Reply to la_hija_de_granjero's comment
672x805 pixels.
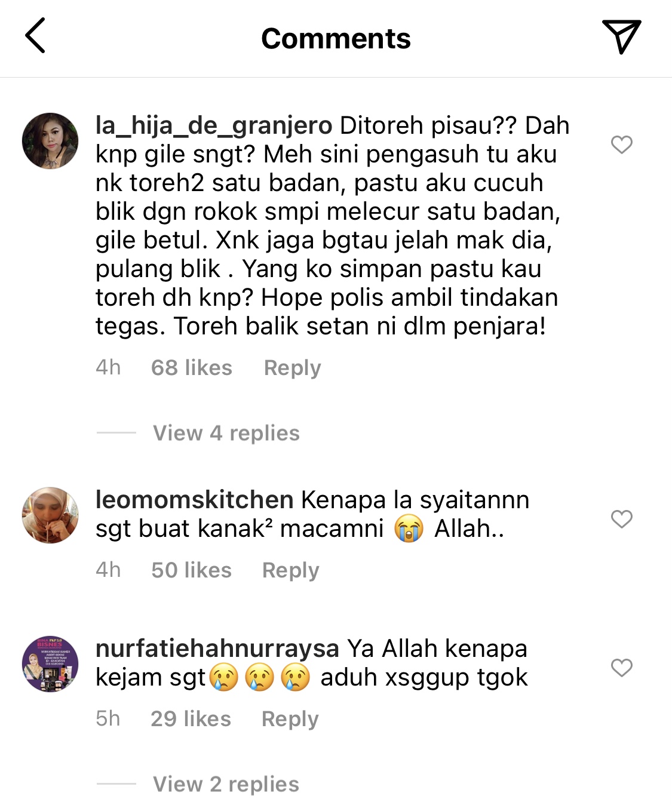pyautogui.click(x=293, y=368)
